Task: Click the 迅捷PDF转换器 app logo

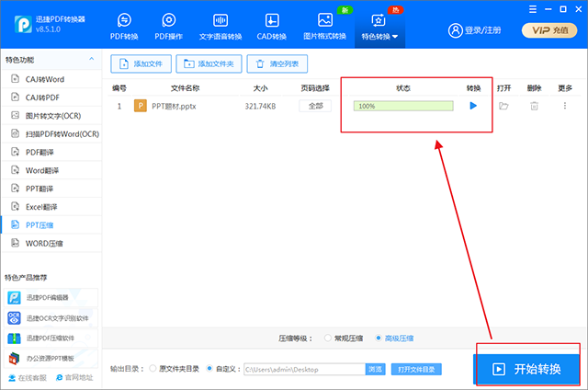Action: point(23,25)
